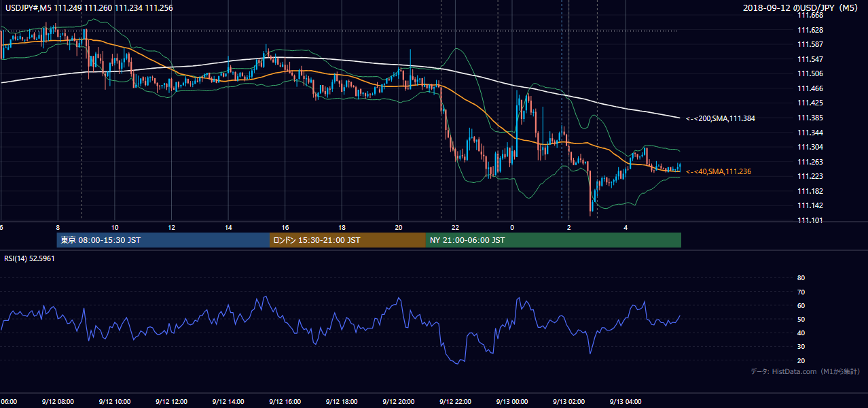
Task: Click price axis value 111.223
Action: (x=810, y=176)
